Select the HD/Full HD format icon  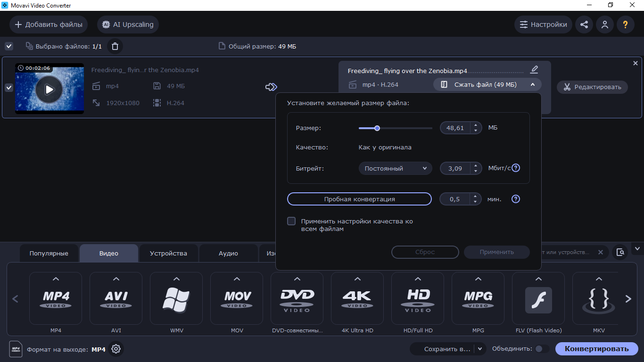click(x=418, y=298)
